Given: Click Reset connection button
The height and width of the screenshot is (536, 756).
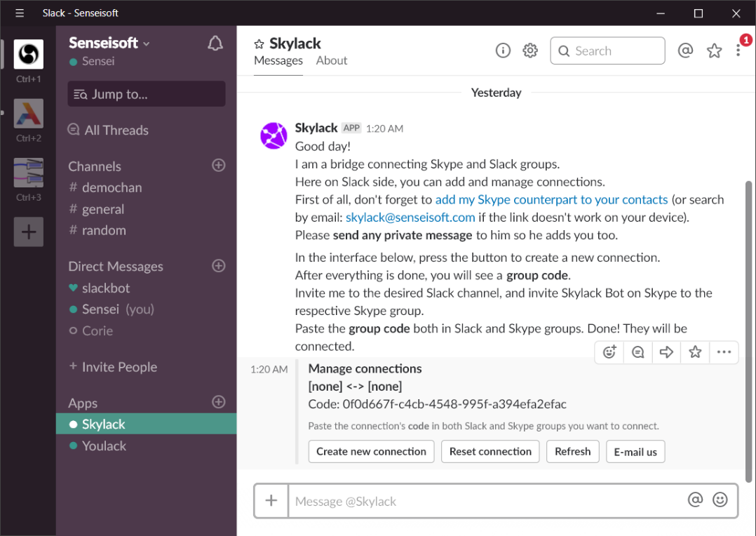Looking at the screenshot, I should (490, 452).
